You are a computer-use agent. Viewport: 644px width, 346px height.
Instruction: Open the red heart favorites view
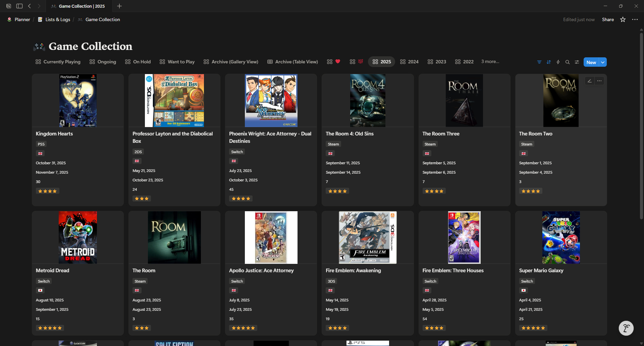(x=334, y=62)
